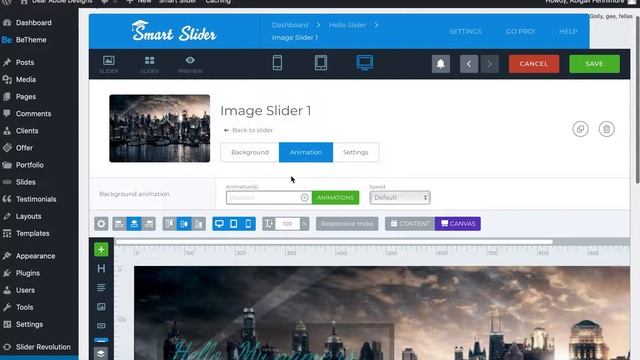Open Plugins in the WordPress sidebar
This screenshot has height=360, width=640.
[28, 273]
